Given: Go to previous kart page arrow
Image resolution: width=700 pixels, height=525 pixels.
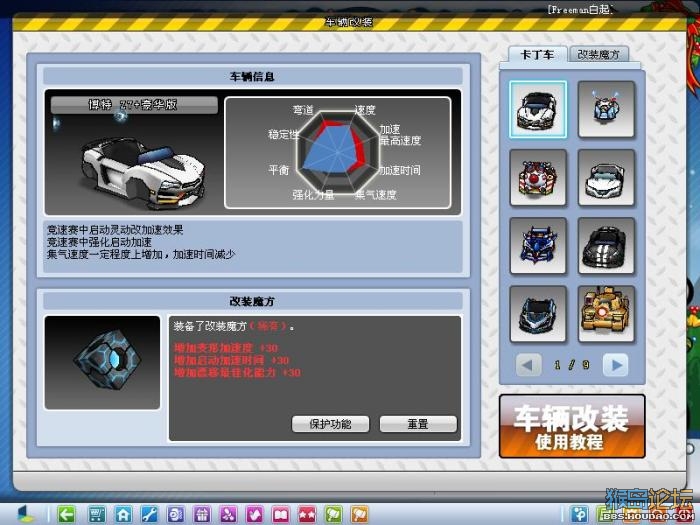Looking at the screenshot, I should (x=528, y=365).
